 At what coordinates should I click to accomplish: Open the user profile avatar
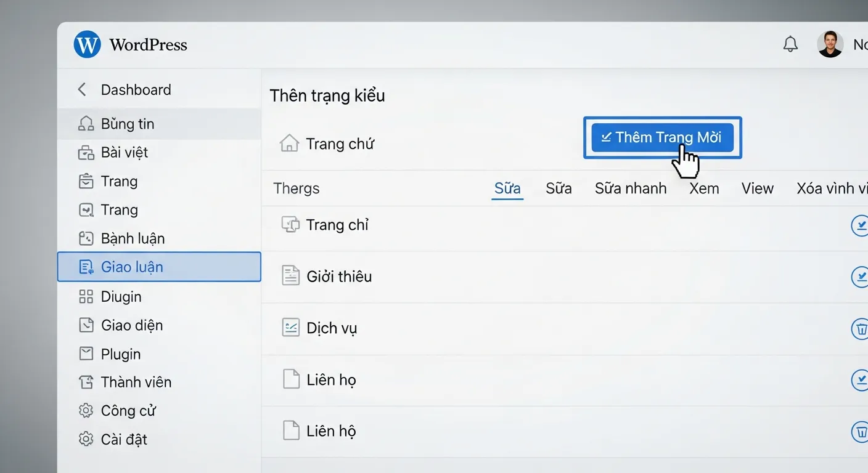tap(830, 44)
